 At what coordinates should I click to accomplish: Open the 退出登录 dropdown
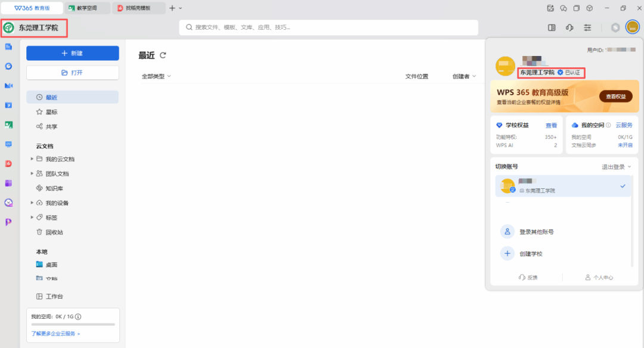pyautogui.click(x=616, y=167)
